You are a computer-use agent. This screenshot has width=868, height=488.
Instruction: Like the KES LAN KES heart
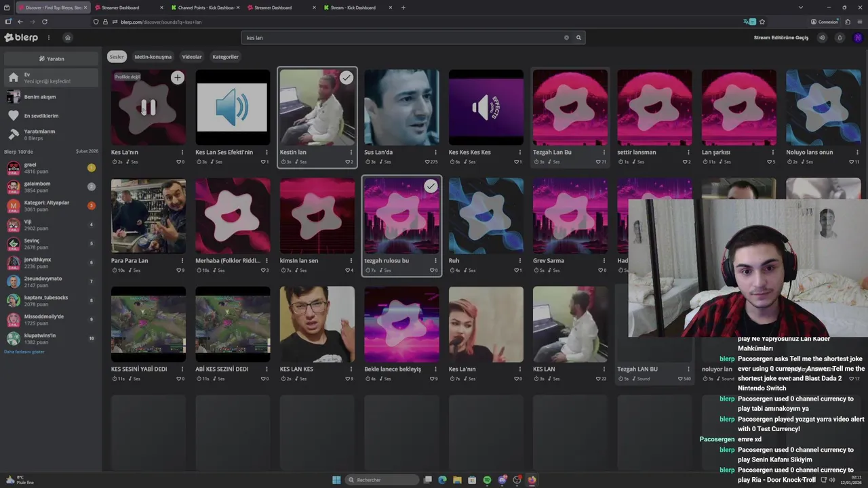point(347,379)
